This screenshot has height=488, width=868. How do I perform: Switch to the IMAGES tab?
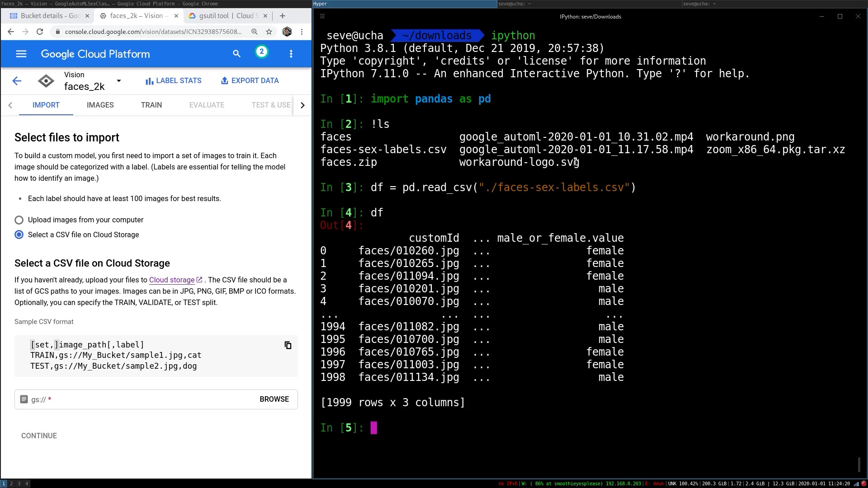(99, 105)
